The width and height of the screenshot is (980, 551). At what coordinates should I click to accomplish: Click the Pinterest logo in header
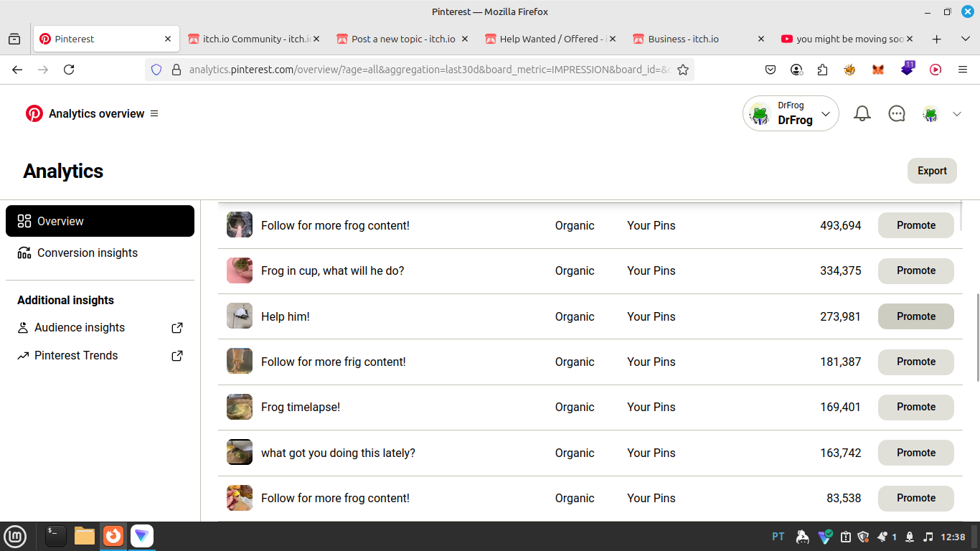coord(34,113)
